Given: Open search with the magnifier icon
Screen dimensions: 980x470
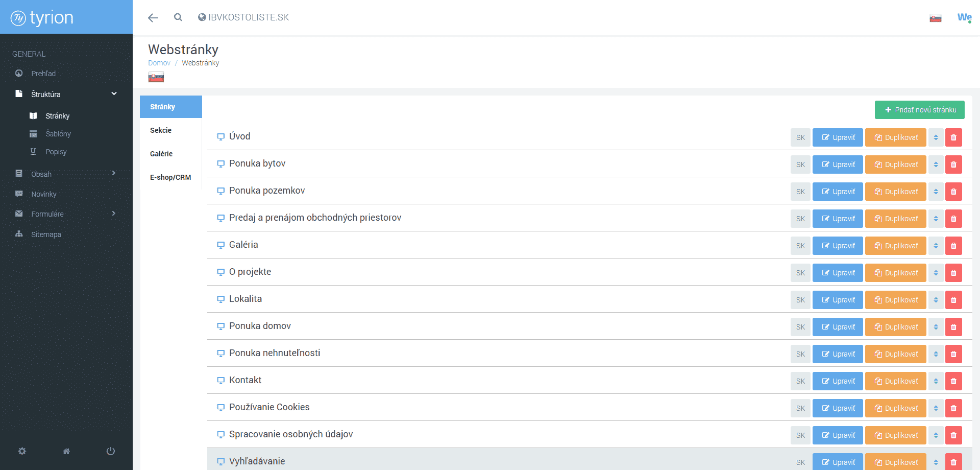Looking at the screenshot, I should pyautogui.click(x=178, y=17).
